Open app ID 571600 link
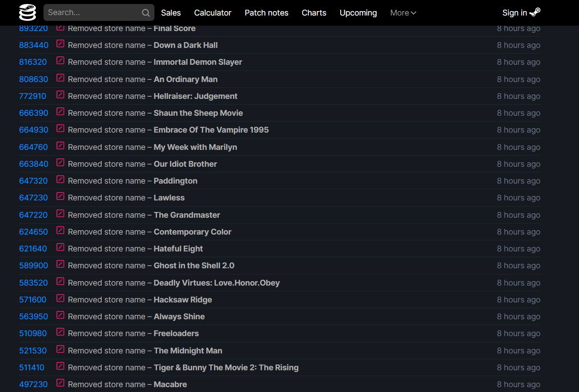Screen dimensions: 579x392 (32, 300)
